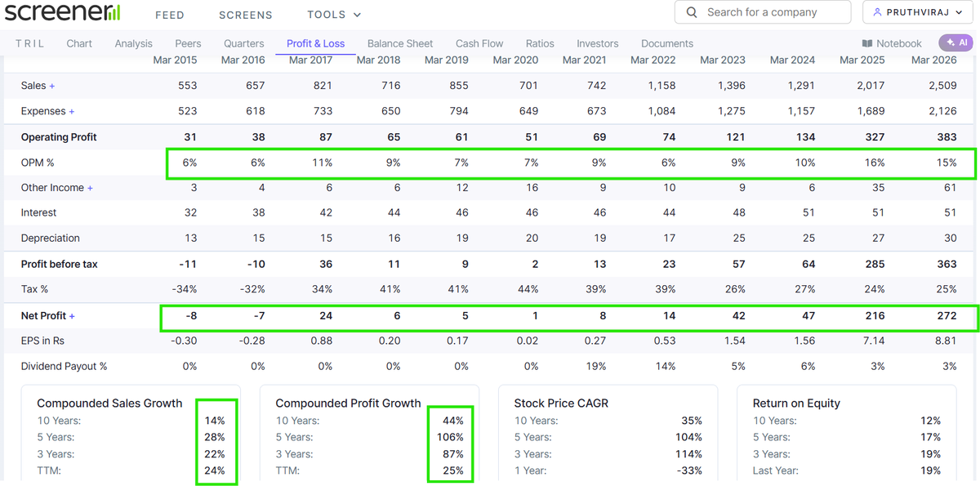Click EPS value 8.81
Screen dimensions: 980x486
tap(946, 341)
